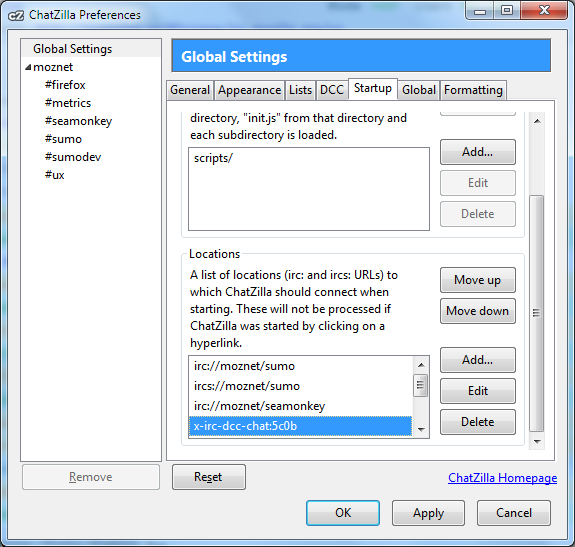Cancel the preferences dialog
This screenshot has height=547, width=575.
point(514,513)
